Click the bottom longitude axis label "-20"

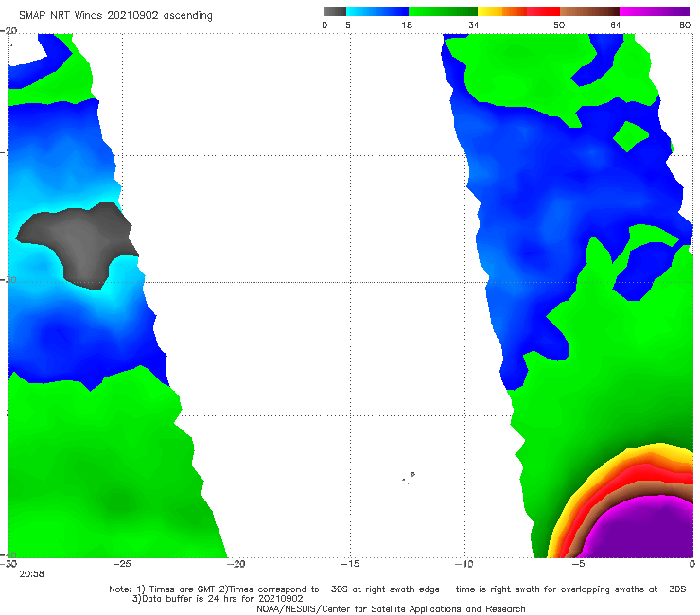[x=236, y=564]
